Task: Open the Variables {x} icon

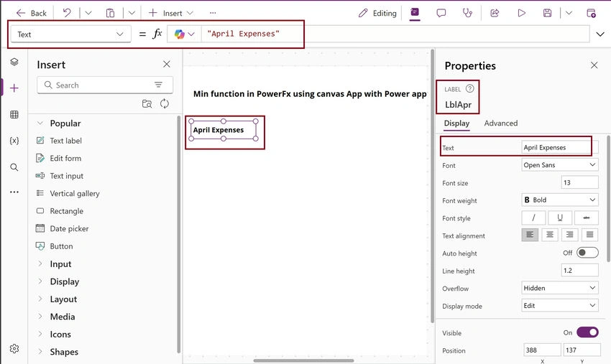Action: coord(14,141)
